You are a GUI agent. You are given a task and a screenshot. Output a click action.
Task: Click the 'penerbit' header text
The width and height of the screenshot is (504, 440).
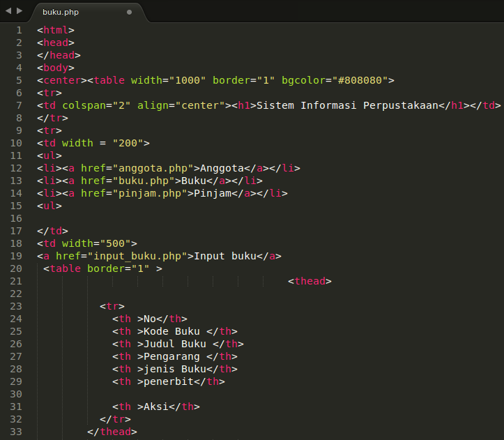click(169, 381)
